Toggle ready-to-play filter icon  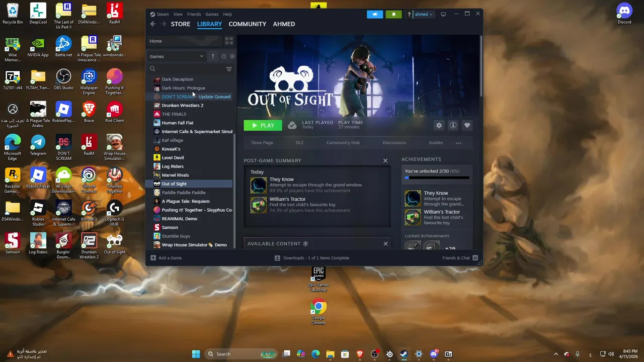pos(232,56)
